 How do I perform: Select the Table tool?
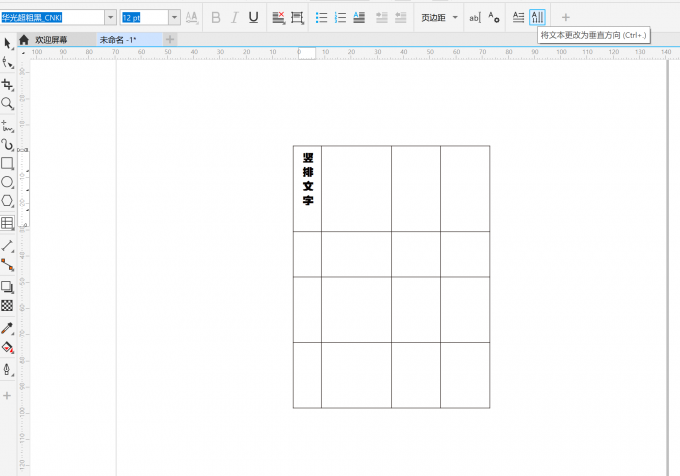point(7,223)
